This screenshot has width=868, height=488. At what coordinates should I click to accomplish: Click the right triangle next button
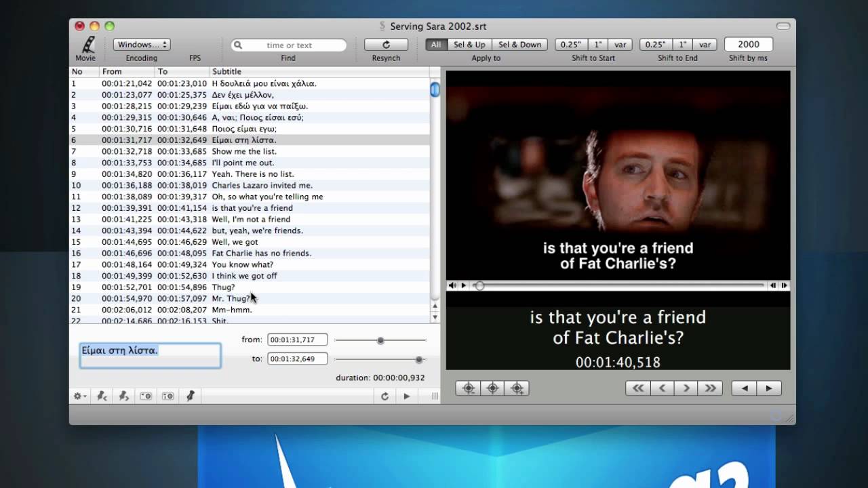[x=769, y=388]
